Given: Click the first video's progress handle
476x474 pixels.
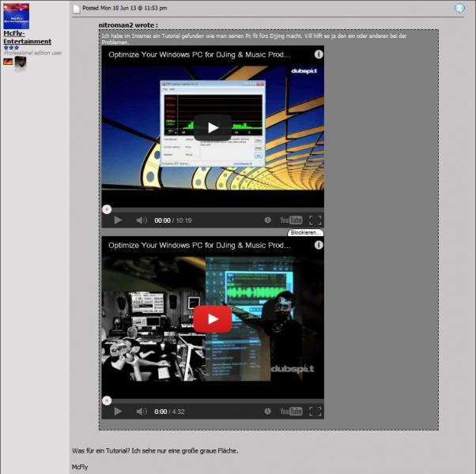Looking at the screenshot, I should [107, 209].
